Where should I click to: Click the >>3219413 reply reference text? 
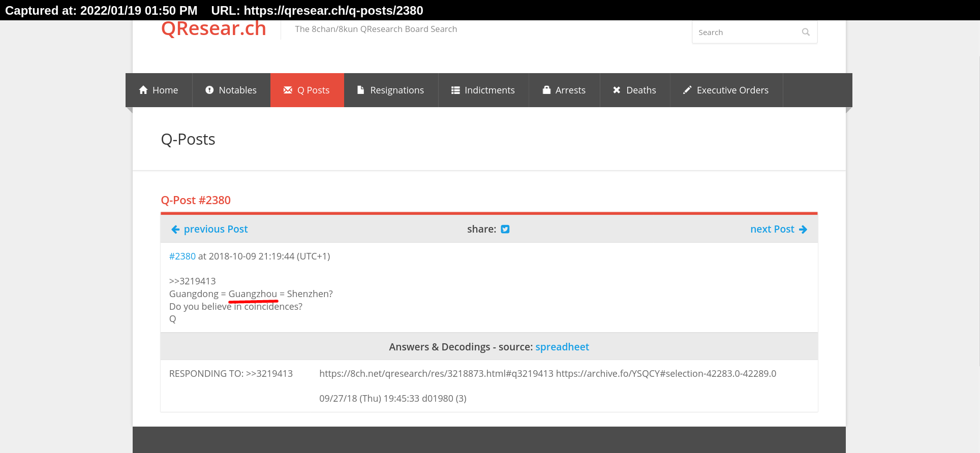click(193, 281)
